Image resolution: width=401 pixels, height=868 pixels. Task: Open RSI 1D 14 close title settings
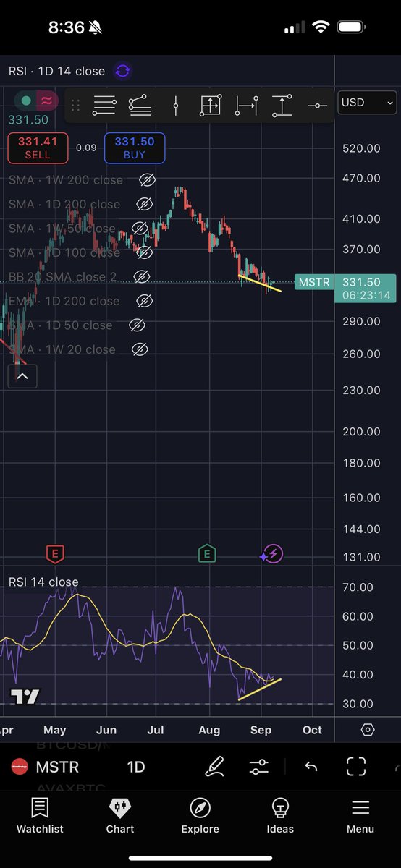tap(56, 71)
